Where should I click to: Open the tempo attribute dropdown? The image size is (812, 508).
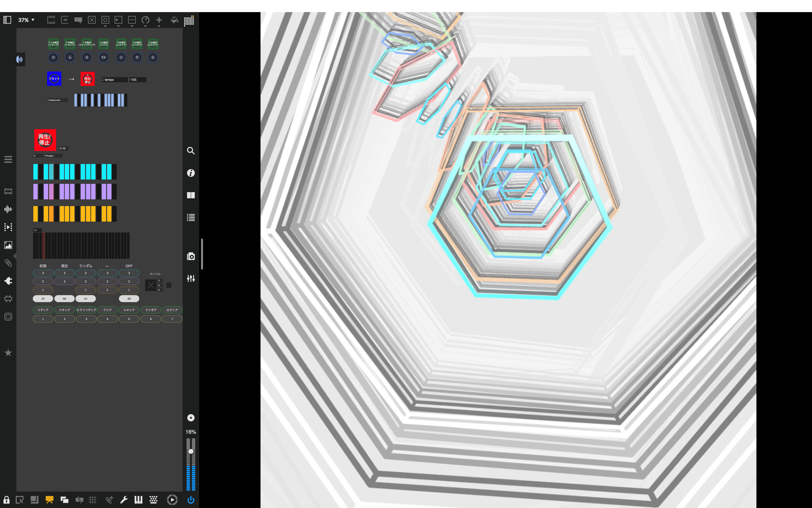pos(115,80)
